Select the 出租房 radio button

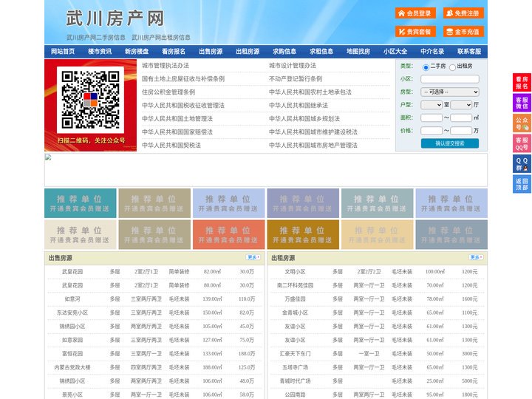pos(452,67)
